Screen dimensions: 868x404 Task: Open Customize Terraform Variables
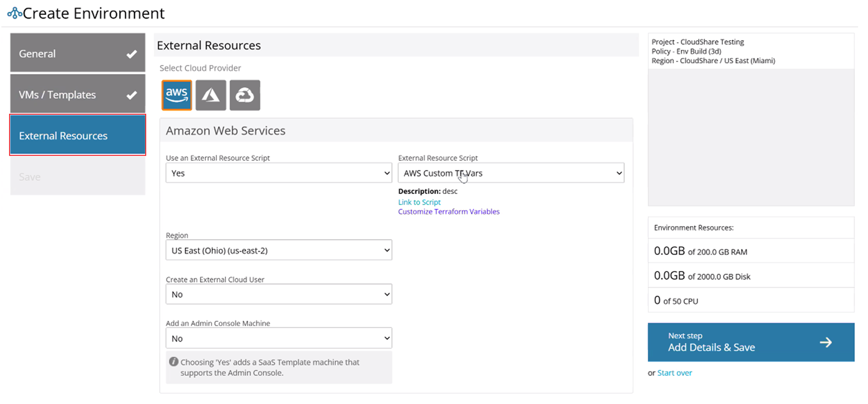[449, 211]
